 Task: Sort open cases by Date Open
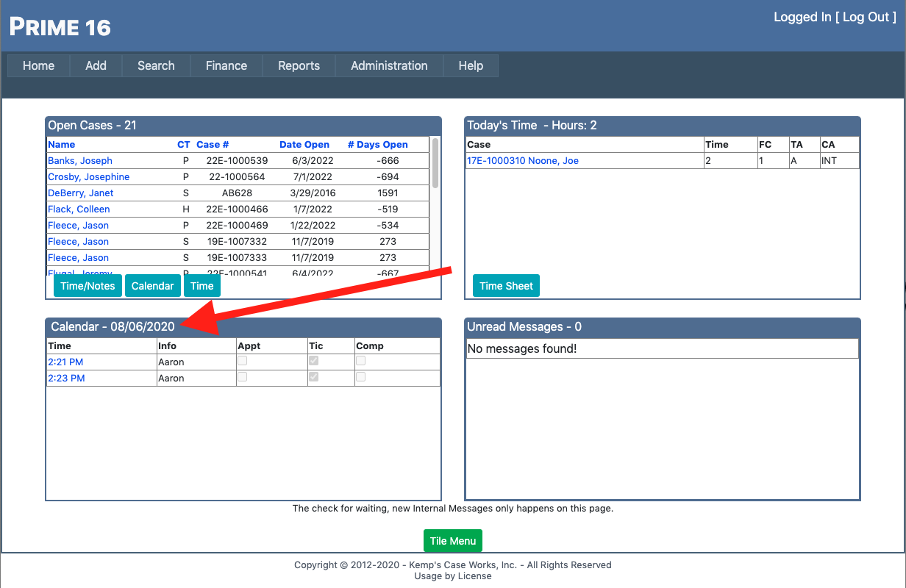click(x=304, y=145)
